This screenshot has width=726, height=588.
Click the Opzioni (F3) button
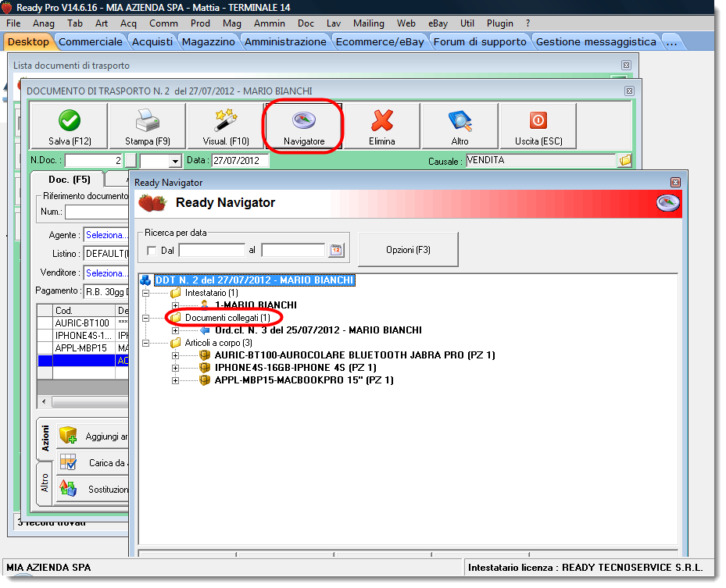(408, 250)
